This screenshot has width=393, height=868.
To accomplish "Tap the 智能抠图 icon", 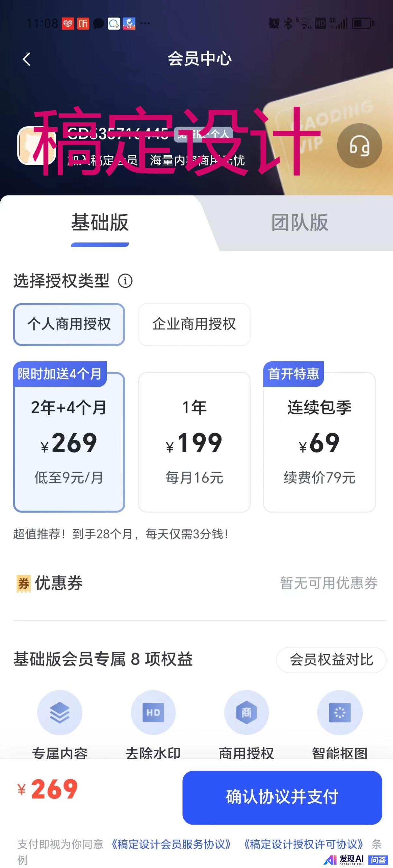I will click(x=340, y=713).
